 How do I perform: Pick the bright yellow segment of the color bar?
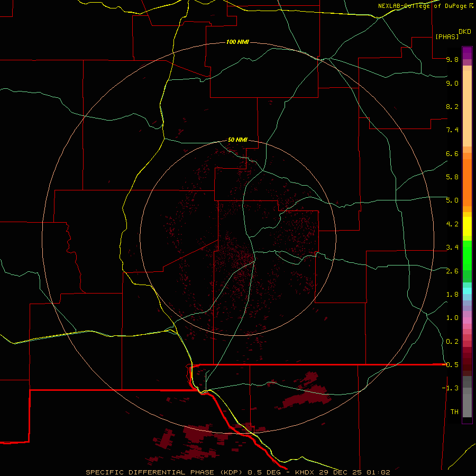[x=467, y=226]
